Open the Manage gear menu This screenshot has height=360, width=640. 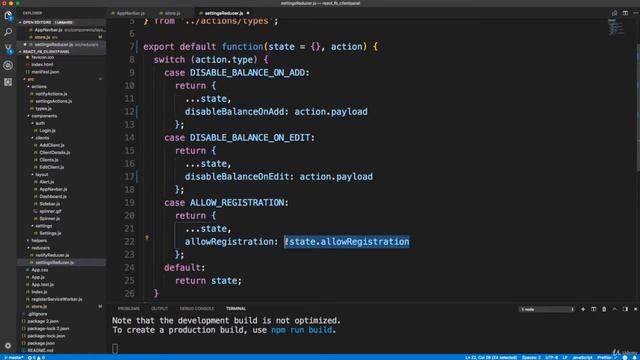click(8, 345)
